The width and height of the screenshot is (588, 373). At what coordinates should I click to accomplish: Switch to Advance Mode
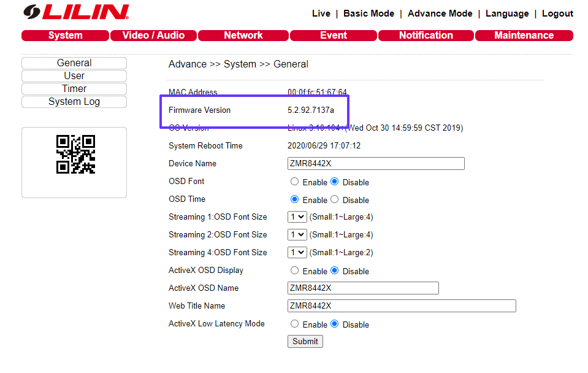[440, 13]
